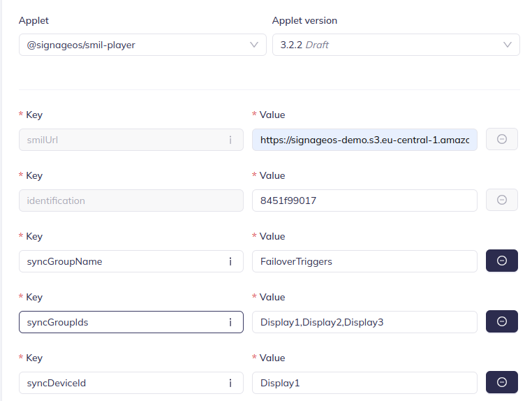Edit the Display1,Display2,Display3 value field
This screenshot has width=532, height=401.
(364, 322)
